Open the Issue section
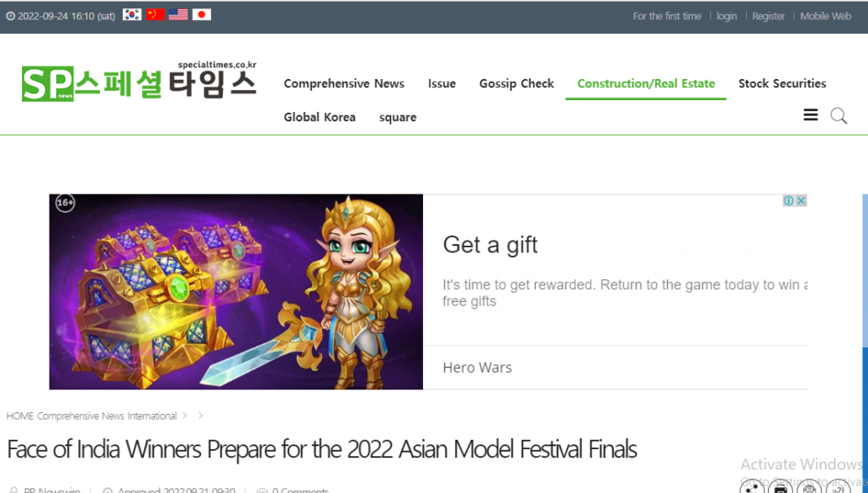The height and width of the screenshot is (493, 868). 442,83
